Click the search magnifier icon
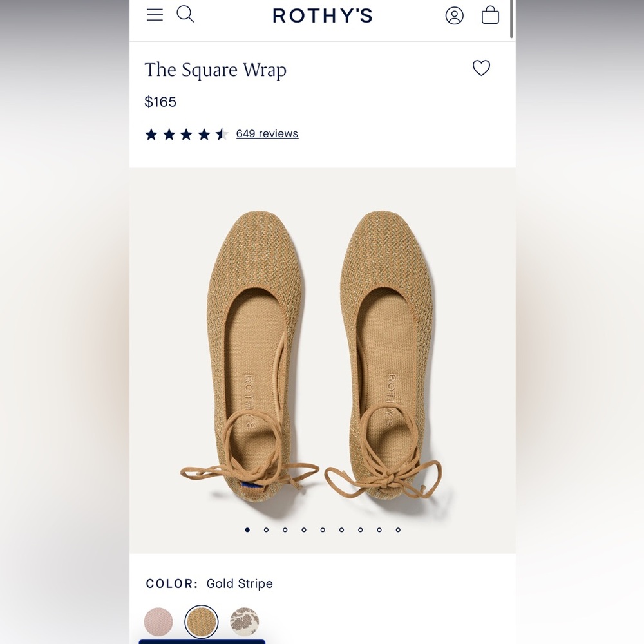644x644 pixels. (x=185, y=14)
